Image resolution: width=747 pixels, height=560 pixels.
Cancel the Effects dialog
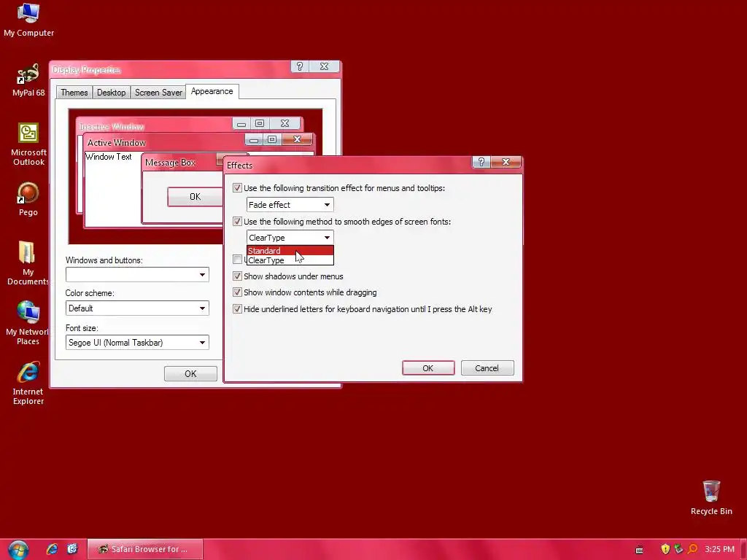[x=487, y=368]
